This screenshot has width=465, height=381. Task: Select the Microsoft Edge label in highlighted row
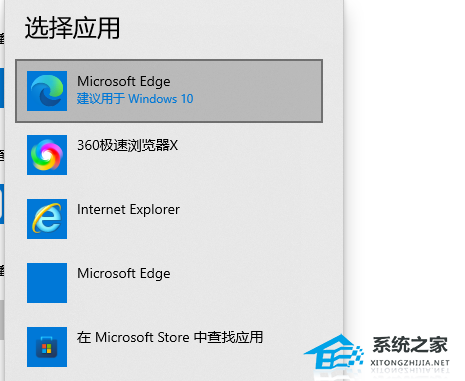click(x=124, y=82)
